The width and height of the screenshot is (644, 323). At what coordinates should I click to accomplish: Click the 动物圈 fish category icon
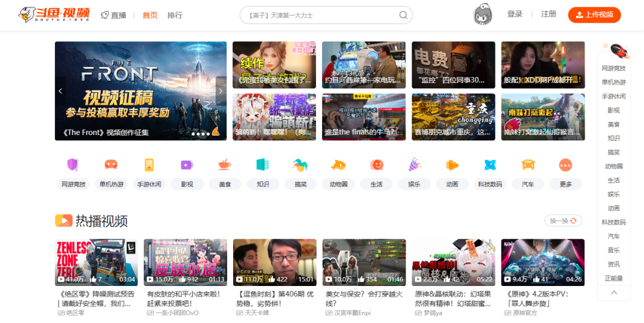tap(339, 165)
